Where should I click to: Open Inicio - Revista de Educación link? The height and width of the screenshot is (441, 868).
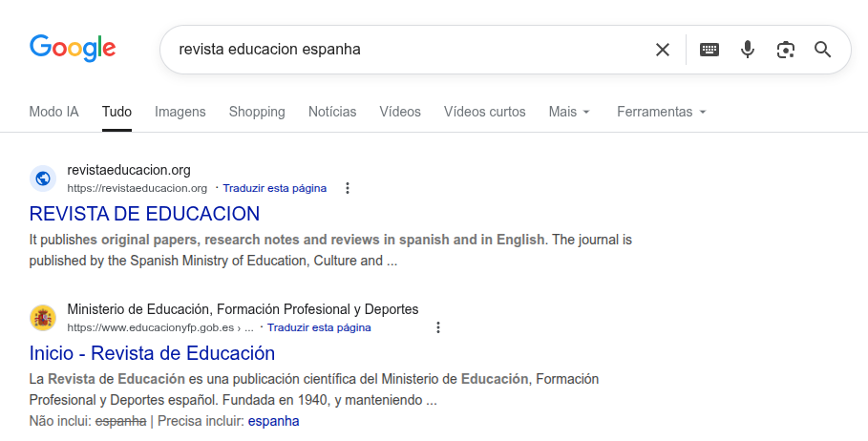coord(152,352)
